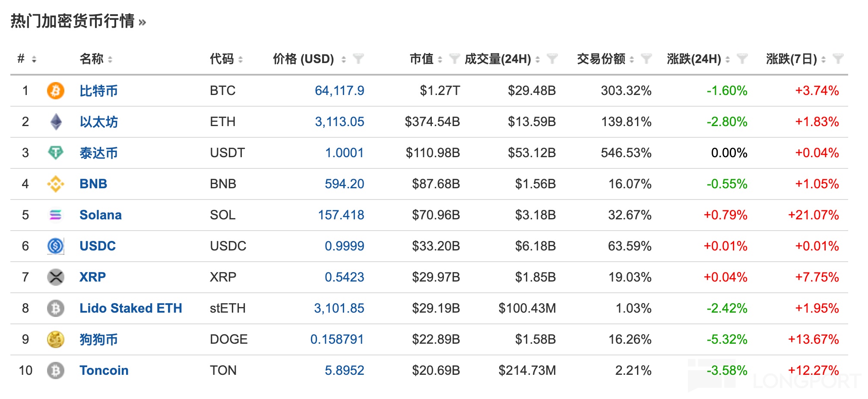868x399 pixels.
Task: Click the Tether green logo icon
Action: [55, 153]
